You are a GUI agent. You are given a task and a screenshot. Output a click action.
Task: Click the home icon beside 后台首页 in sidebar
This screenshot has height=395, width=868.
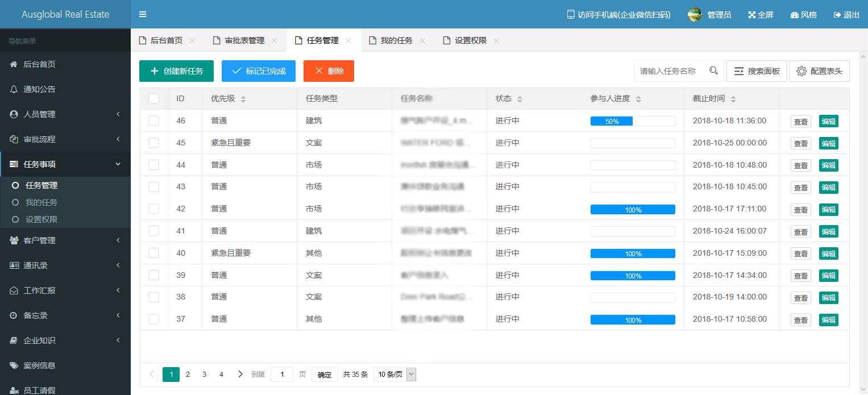[14, 64]
